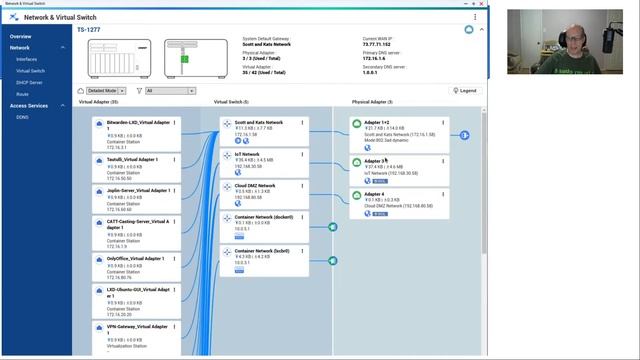Collapse the Access Services section
Screen dimensions: 640x360
coord(63,106)
